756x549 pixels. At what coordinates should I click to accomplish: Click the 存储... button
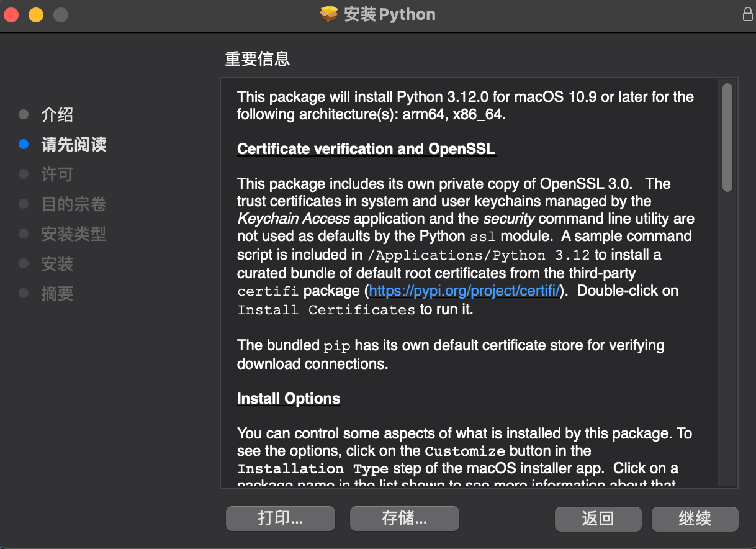(x=405, y=519)
